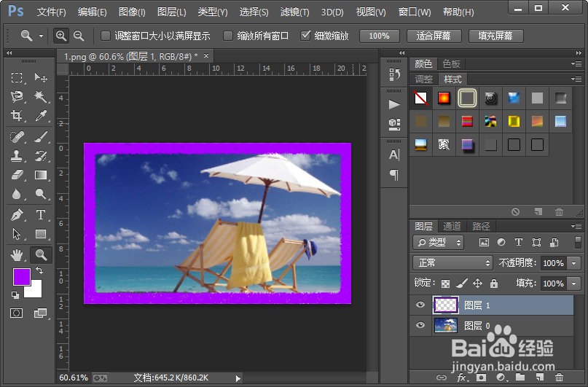The image size is (588, 387).
Task: Switch to the 通道 tab
Action: tap(452, 226)
